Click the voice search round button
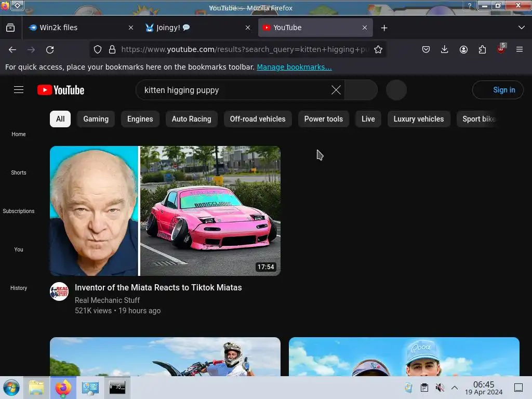The height and width of the screenshot is (399, 532). pyautogui.click(x=396, y=90)
